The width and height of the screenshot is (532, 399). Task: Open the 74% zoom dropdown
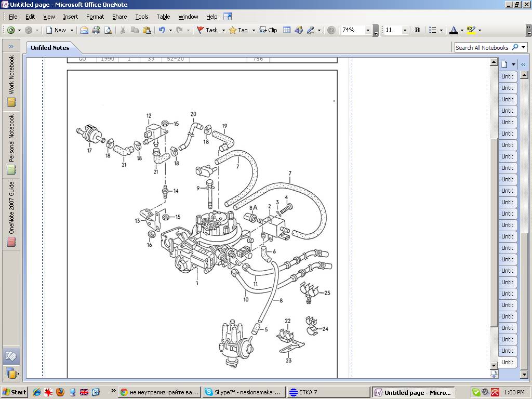[x=368, y=30]
